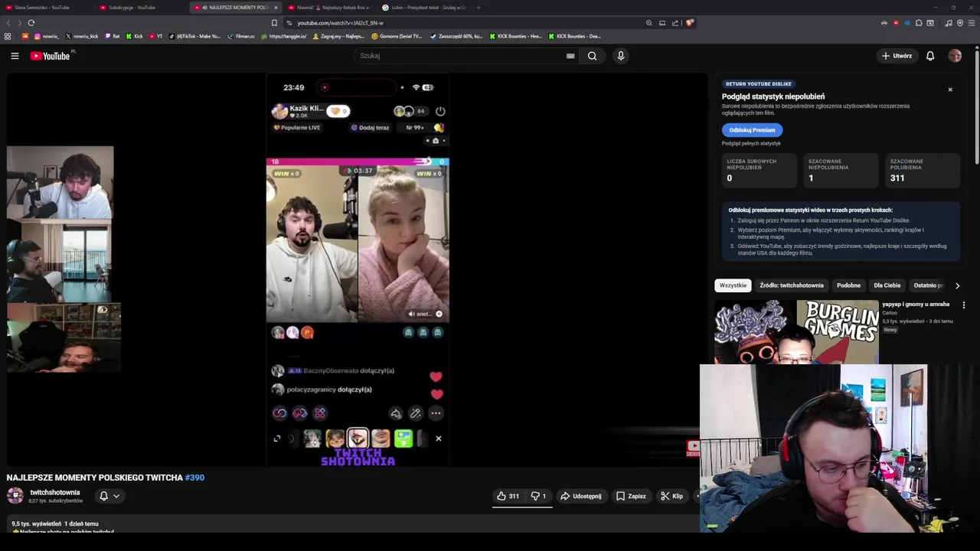
Task: Open the zoom icon in address bar
Action: point(649,23)
